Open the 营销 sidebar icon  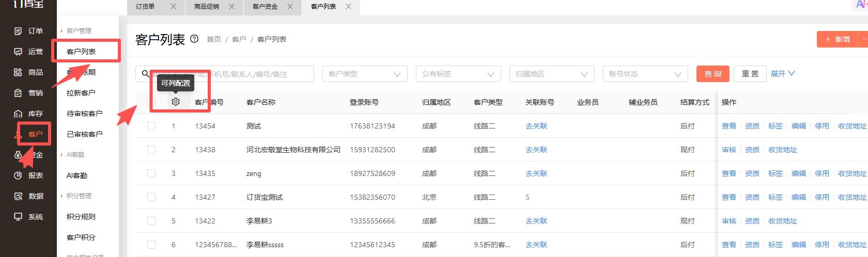pos(18,93)
